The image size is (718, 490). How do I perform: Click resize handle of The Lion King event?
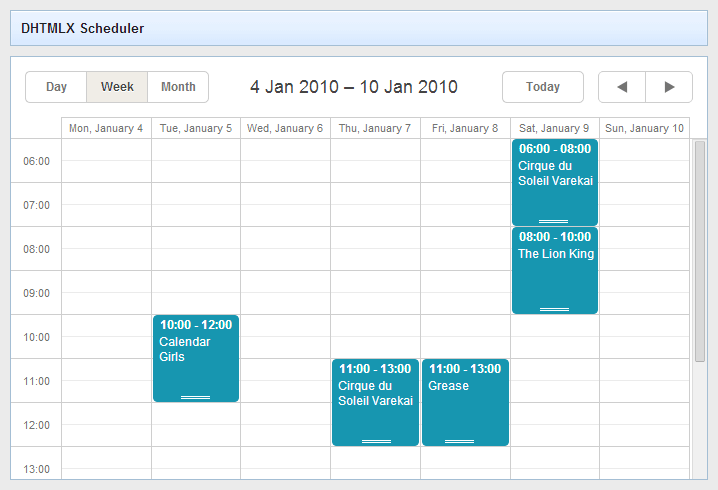[x=554, y=309]
